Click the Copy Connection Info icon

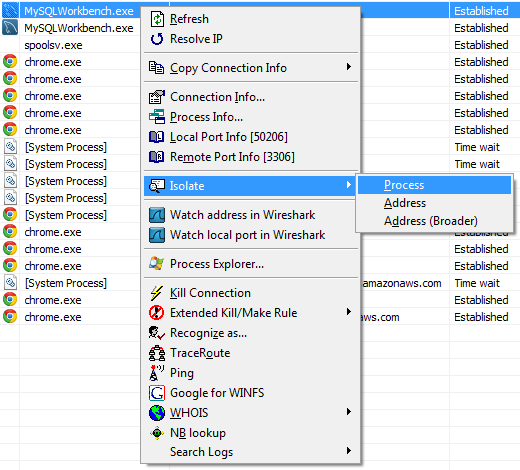pyautogui.click(x=156, y=68)
